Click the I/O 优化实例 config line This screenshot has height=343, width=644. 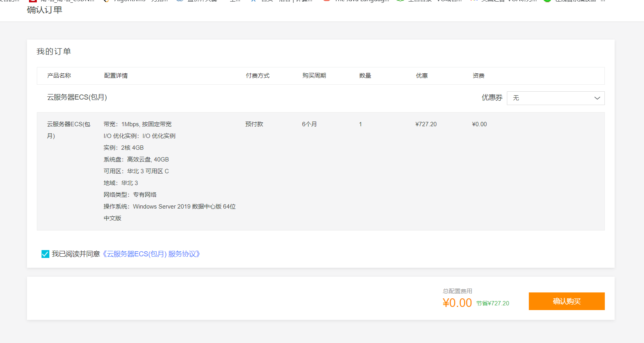[139, 136]
